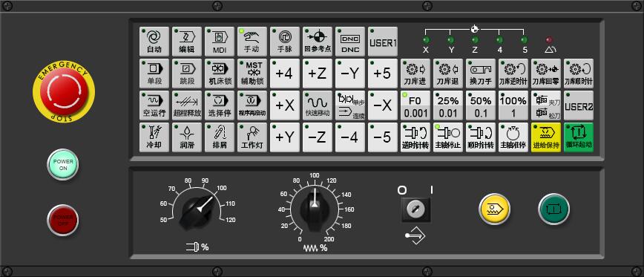Select the 25% rapid override key
The width and height of the screenshot is (644, 277).
click(447, 105)
